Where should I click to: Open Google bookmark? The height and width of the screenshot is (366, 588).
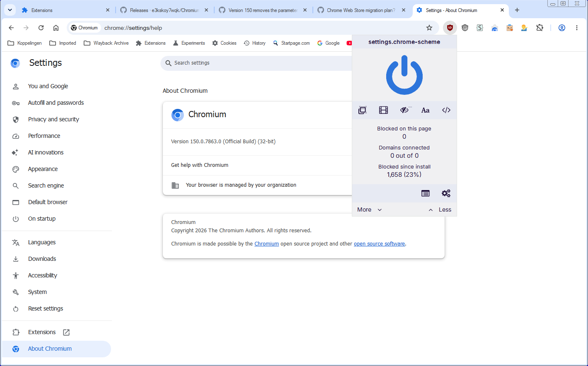pos(328,43)
